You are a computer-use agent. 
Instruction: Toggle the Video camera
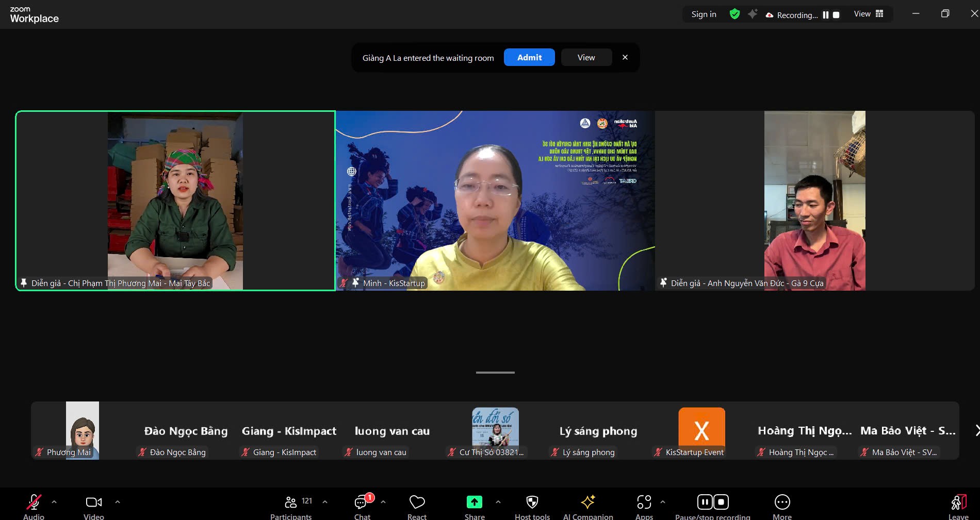tap(93, 502)
